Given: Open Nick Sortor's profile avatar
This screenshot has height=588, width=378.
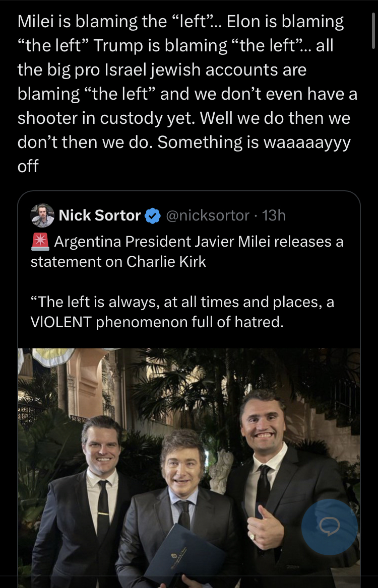Looking at the screenshot, I should point(42,215).
